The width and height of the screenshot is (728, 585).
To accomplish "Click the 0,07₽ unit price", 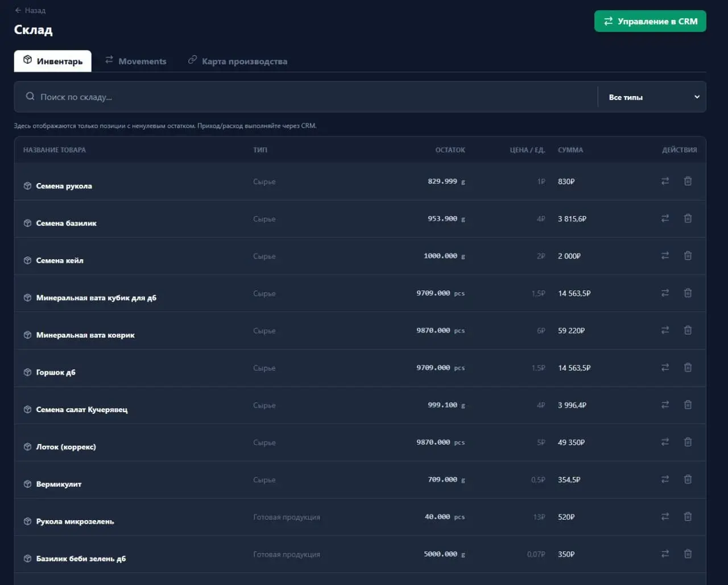I will click(x=536, y=554).
